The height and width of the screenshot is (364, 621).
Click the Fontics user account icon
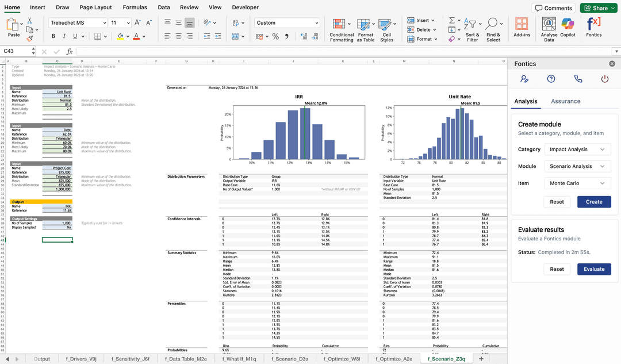pos(524,79)
